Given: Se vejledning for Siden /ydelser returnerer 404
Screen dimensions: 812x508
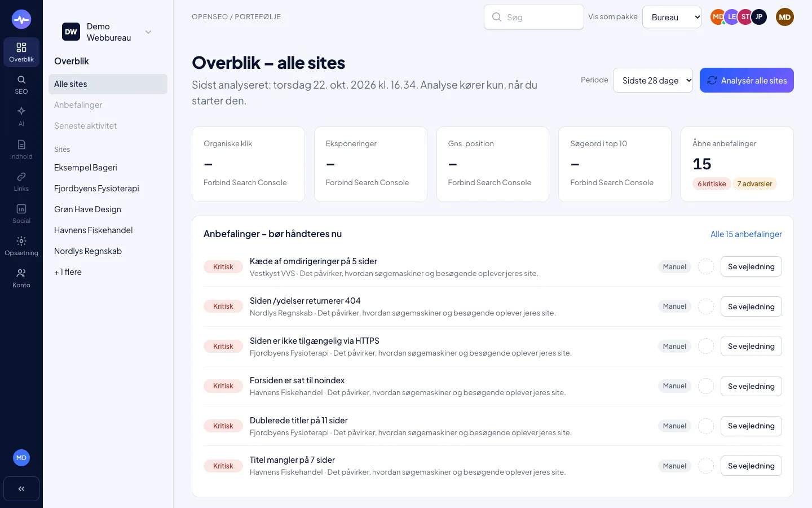Looking at the screenshot, I should pos(751,306).
